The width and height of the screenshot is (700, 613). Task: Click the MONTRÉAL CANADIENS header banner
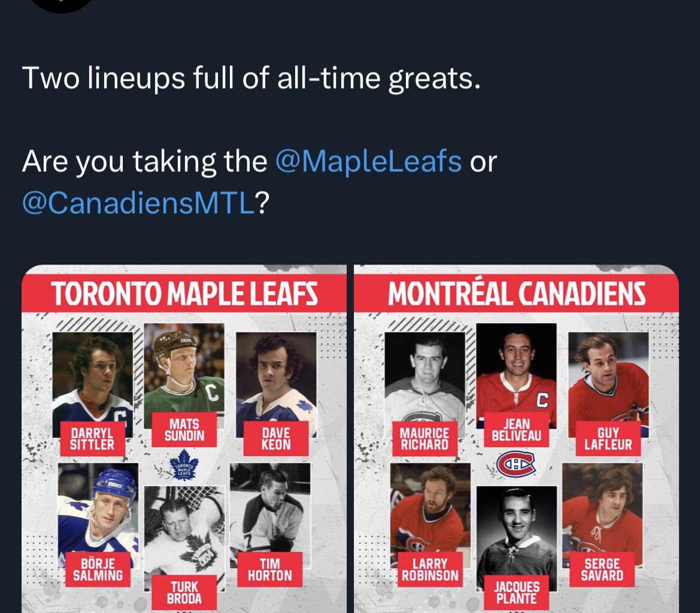point(516,293)
